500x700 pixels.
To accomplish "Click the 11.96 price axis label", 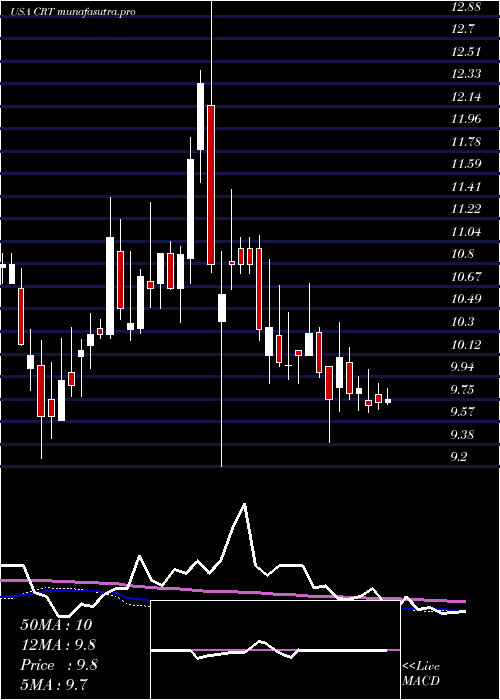I will click(x=466, y=119).
